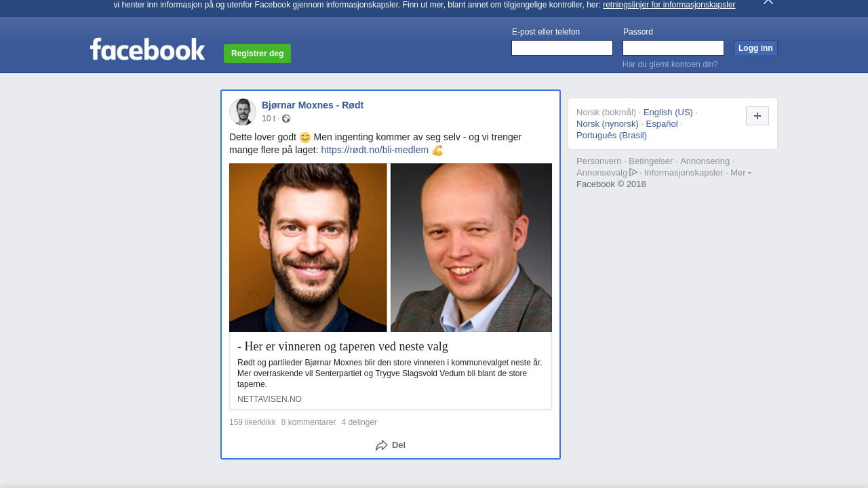Switch language to Español
Viewport: 868px width, 488px height.
click(662, 124)
